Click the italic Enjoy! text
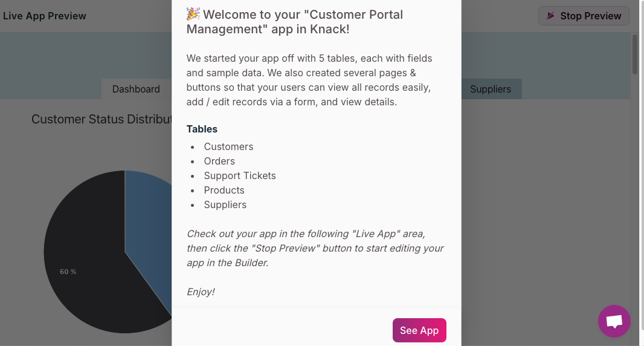This screenshot has width=644, height=346. [201, 292]
